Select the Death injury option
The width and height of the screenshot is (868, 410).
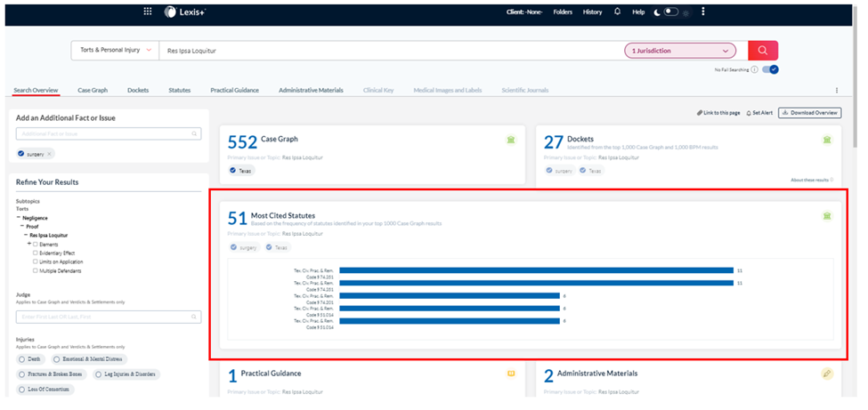pos(30,359)
